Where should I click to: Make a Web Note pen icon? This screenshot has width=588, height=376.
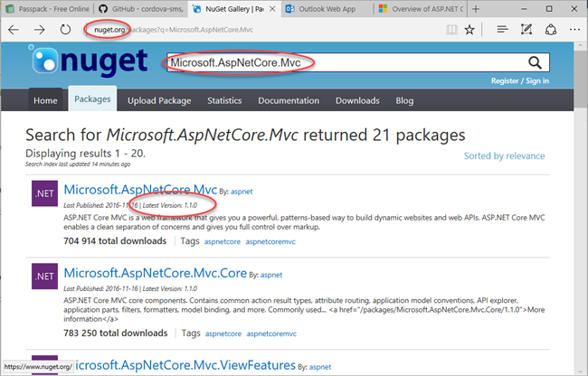click(526, 29)
